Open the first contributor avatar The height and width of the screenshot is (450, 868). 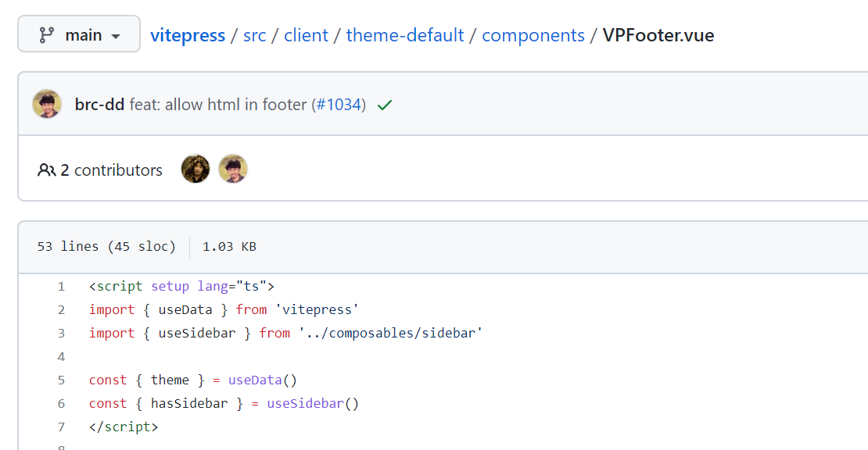pyautogui.click(x=195, y=170)
